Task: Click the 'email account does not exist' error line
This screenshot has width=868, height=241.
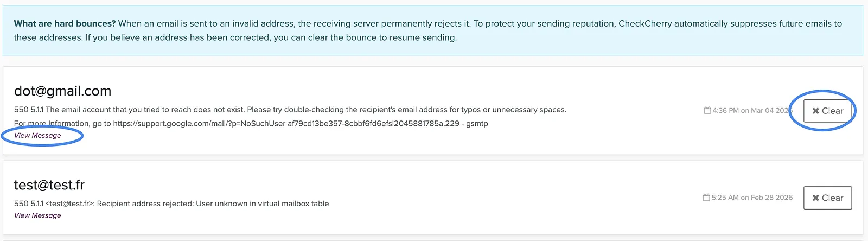Action: tap(290, 110)
